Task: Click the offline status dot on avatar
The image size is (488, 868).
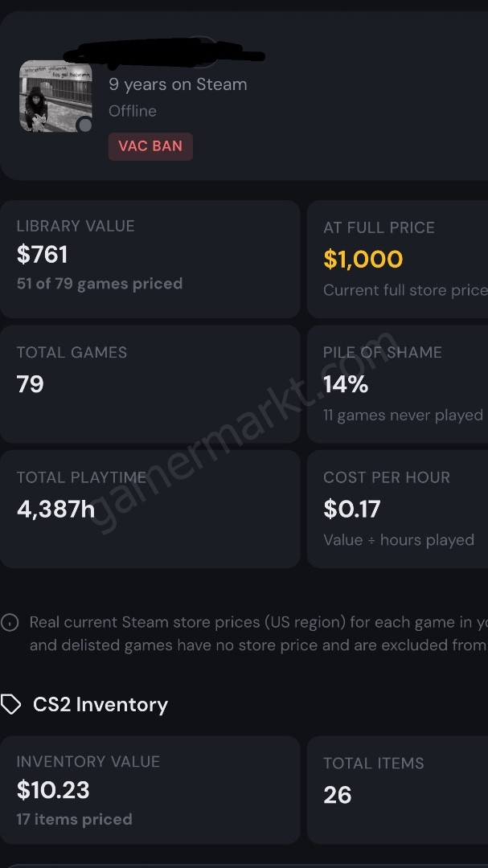Action: click(84, 125)
